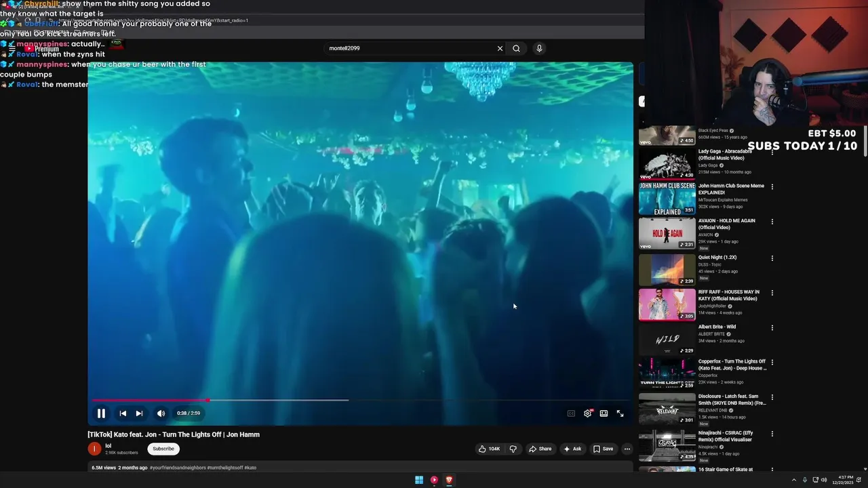The height and width of the screenshot is (488, 868).
Task: Click the #turnthelightsoff hashtag
Action: [225, 468]
